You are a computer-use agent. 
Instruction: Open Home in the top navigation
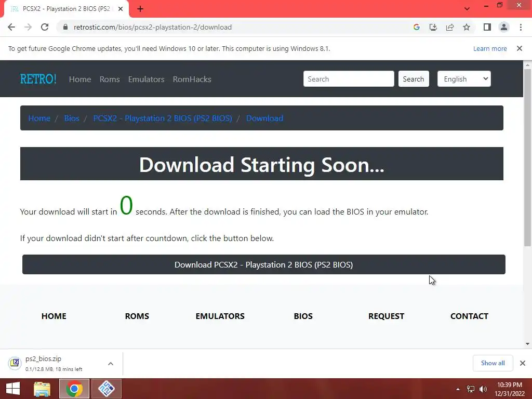(x=80, y=79)
